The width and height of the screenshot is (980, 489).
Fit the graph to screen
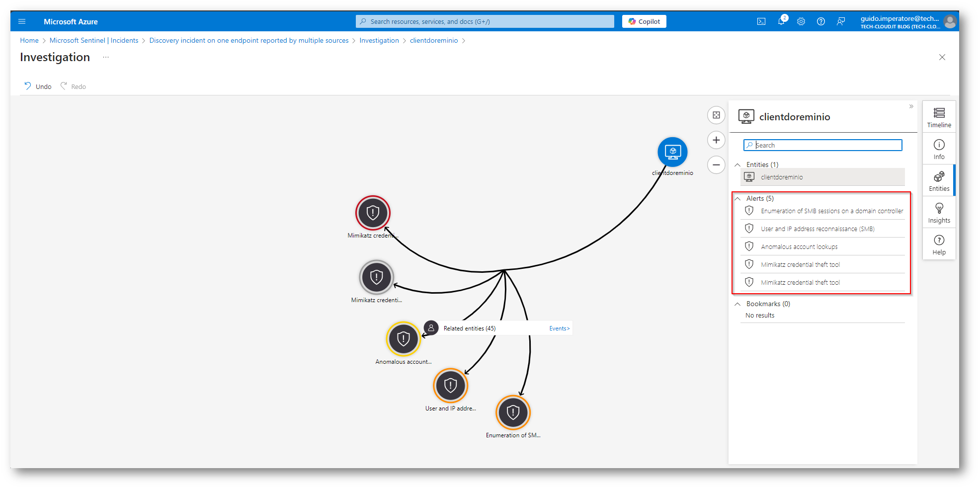click(x=716, y=115)
